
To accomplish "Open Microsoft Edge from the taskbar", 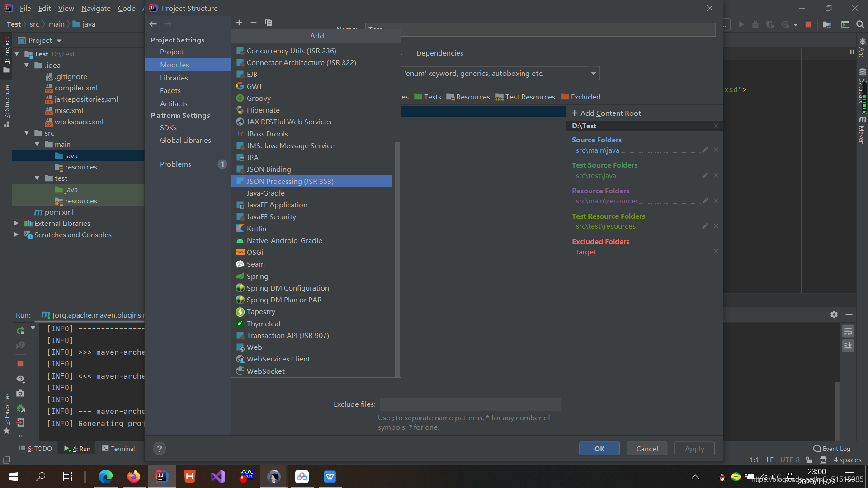I will [106, 477].
